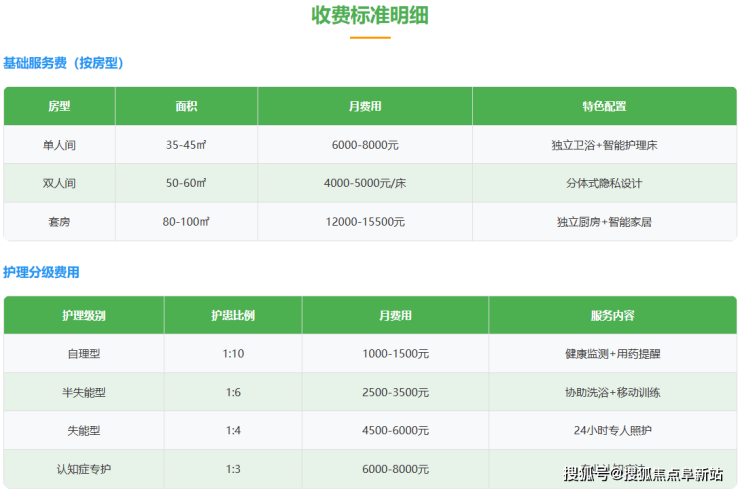
Task: Click the 收费标准明细 page title
Action: click(x=371, y=16)
